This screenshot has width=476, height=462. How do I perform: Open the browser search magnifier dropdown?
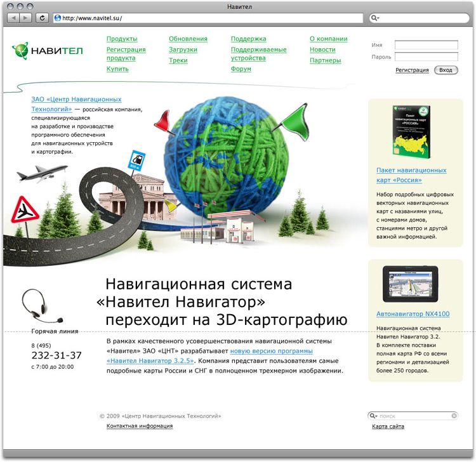pyautogui.click(x=376, y=18)
